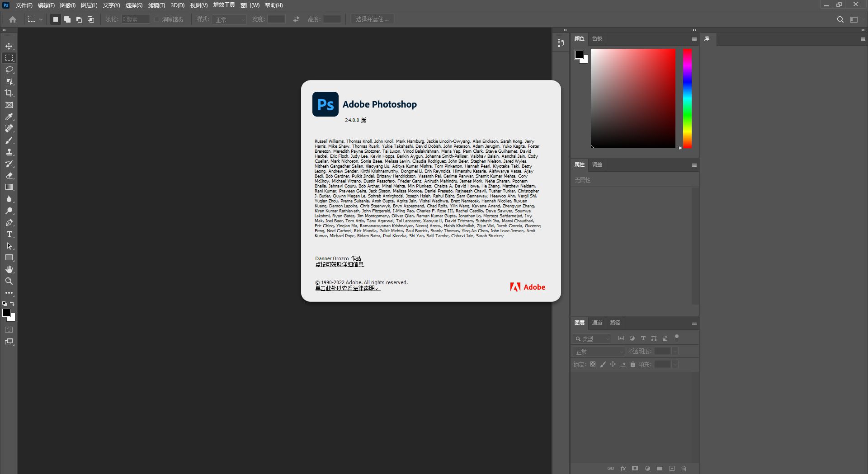Screen dimensions: 868x474
Task: Switch to the Channels tab
Action: tap(597, 323)
